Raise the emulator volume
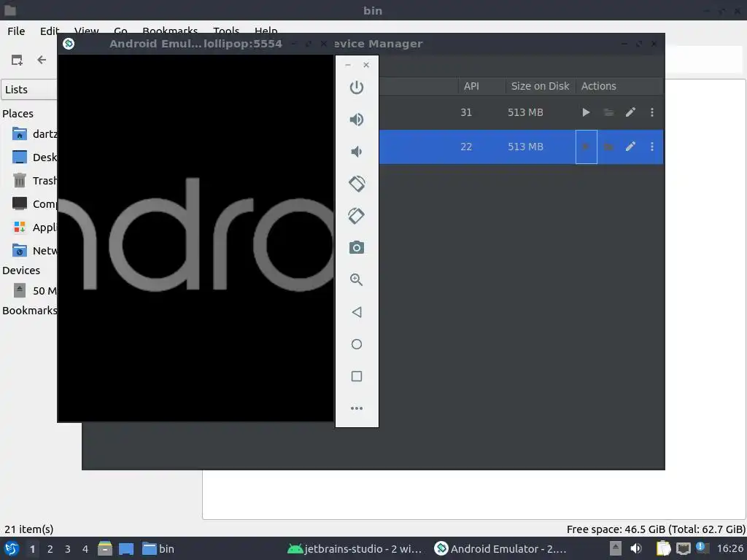The width and height of the screenshot is (747, 560). click(x=356, y=119)
